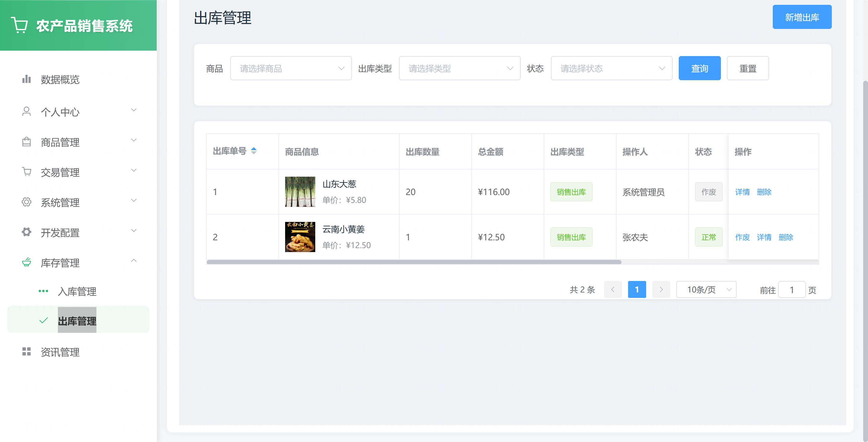
Task: Open the 请选择类型 dropdown
Action: click(x=460, y=68)
